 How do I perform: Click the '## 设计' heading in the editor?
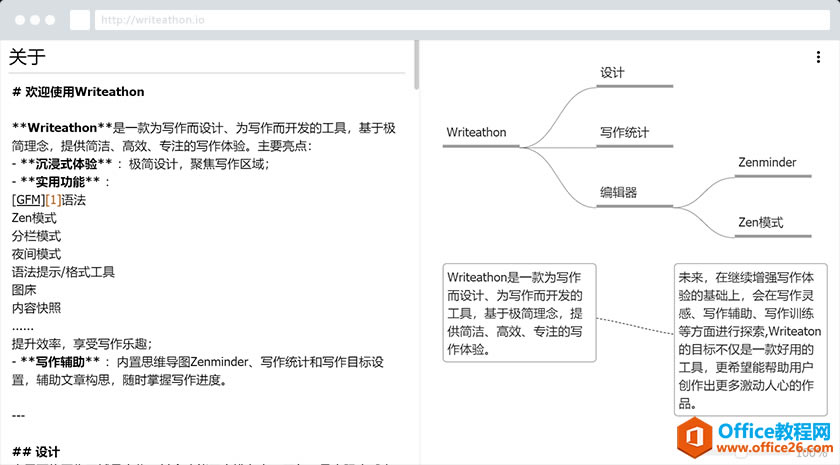(36, 452)
